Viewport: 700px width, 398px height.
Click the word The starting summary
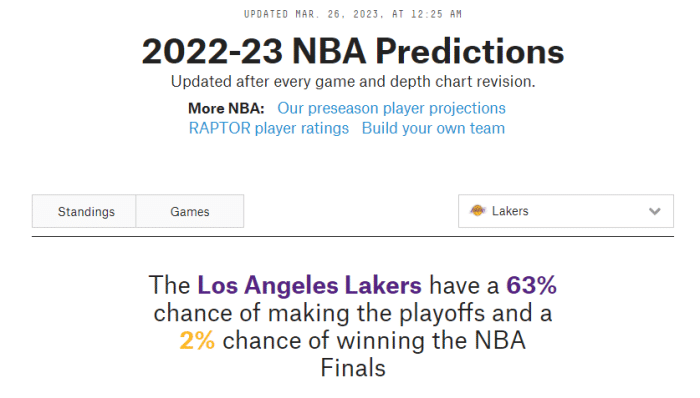point(169,285)
